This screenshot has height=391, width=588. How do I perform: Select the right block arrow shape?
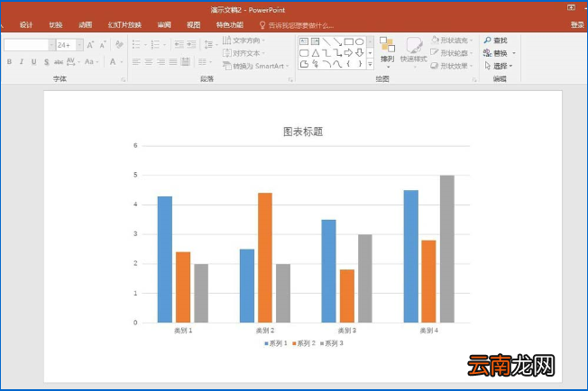click(x=348, y=53)
